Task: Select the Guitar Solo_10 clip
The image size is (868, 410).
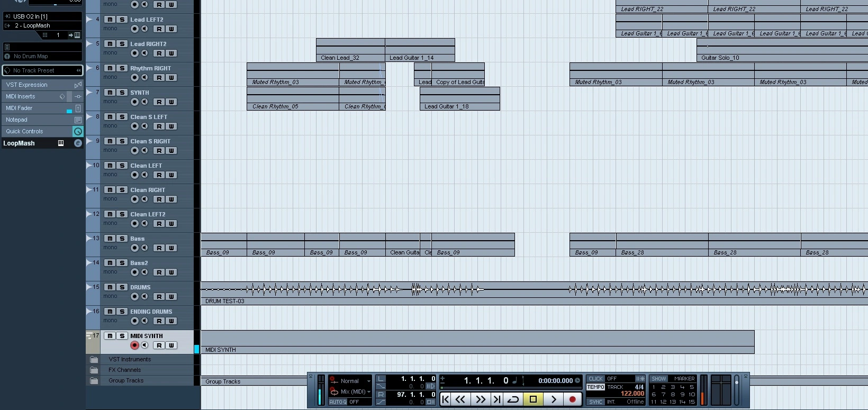Action: [x=782, y=50]
